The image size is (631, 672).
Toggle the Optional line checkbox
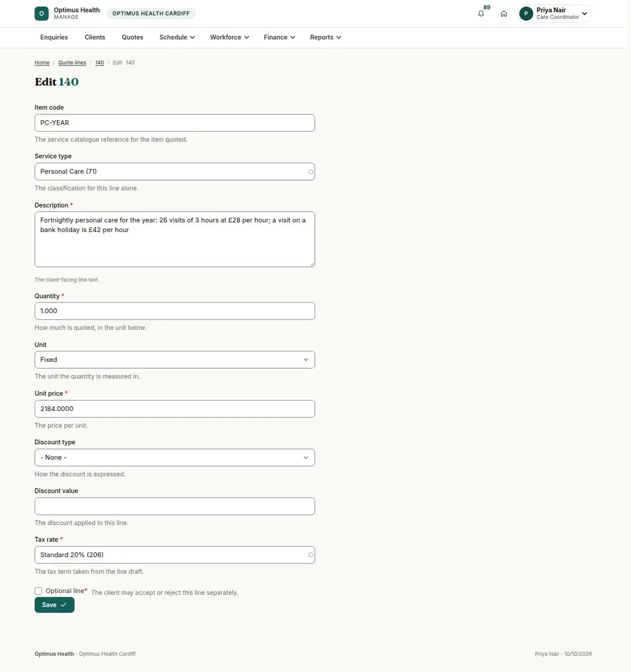[38, 591]
